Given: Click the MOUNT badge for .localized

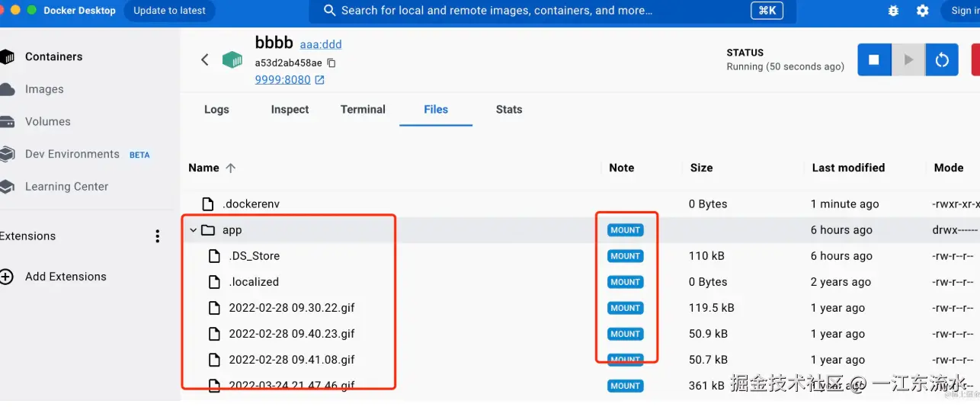Looking at the screenshot, I should click(625, 282).
